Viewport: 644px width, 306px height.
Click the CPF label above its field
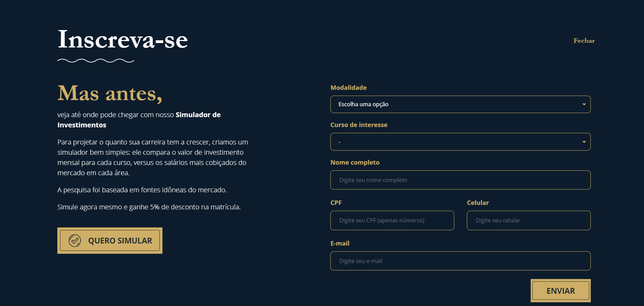336,203
